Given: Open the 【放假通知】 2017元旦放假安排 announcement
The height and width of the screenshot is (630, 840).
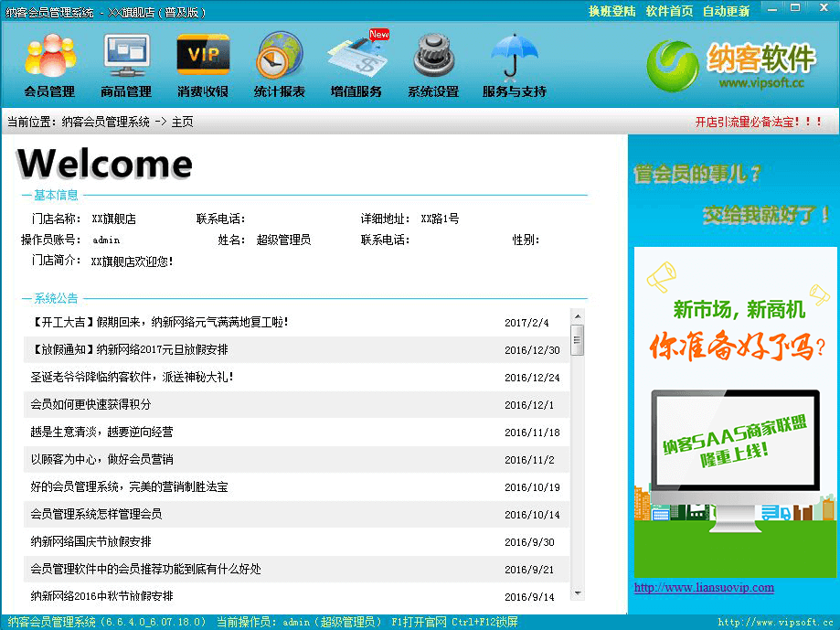Looking at the screenshot, I should pos(129,349).
